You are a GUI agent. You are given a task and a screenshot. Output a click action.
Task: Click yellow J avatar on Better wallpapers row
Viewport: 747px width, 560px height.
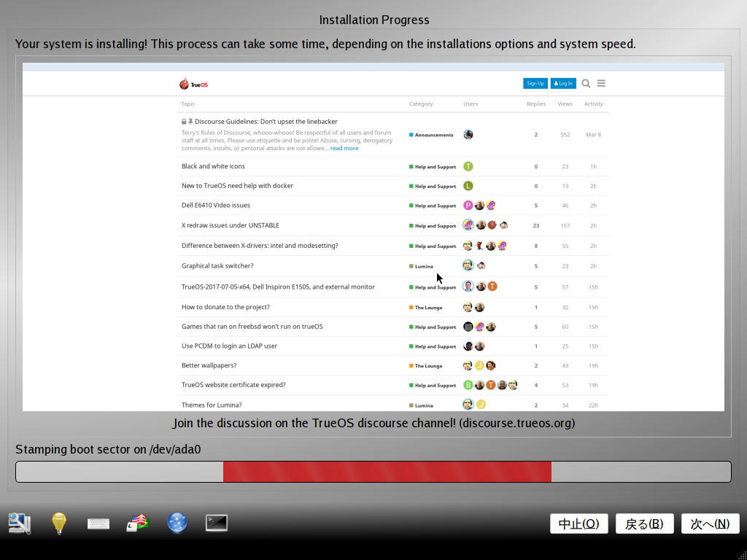click(480, 365)
